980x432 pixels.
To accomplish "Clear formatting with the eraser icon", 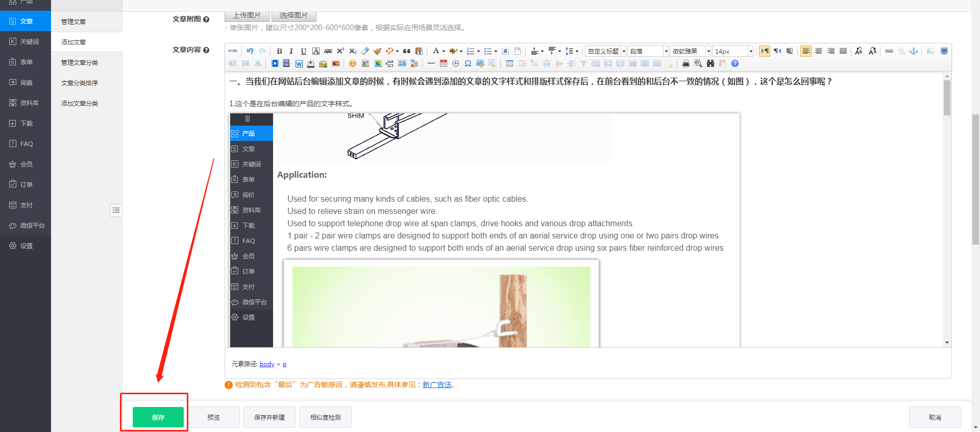I will [365, 51].
